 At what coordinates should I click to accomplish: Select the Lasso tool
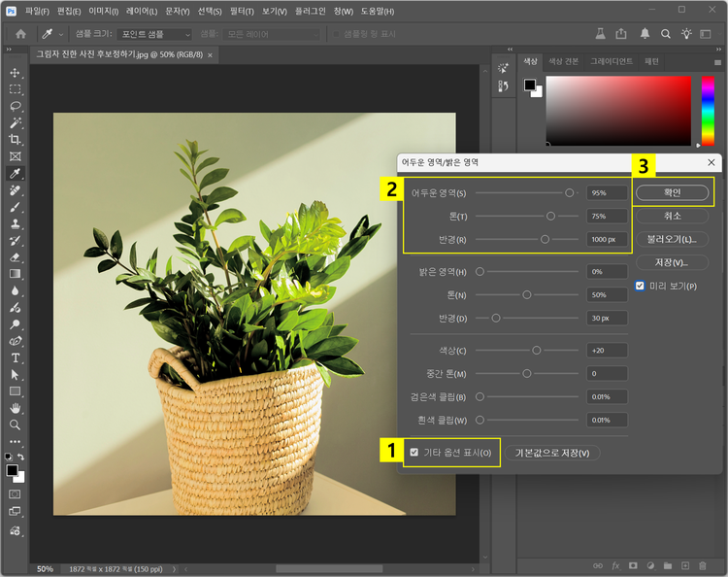15,106
